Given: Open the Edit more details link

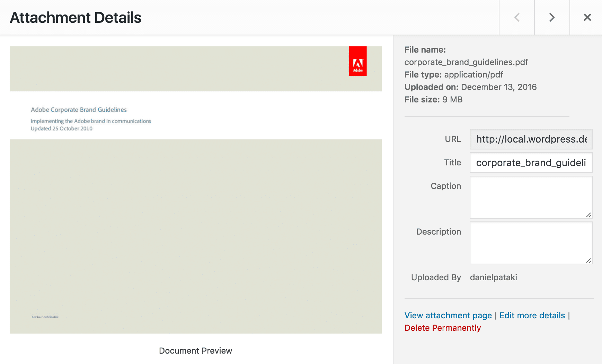Looking at the screenshot, I should pyautogui.click(x=532, y=316).
